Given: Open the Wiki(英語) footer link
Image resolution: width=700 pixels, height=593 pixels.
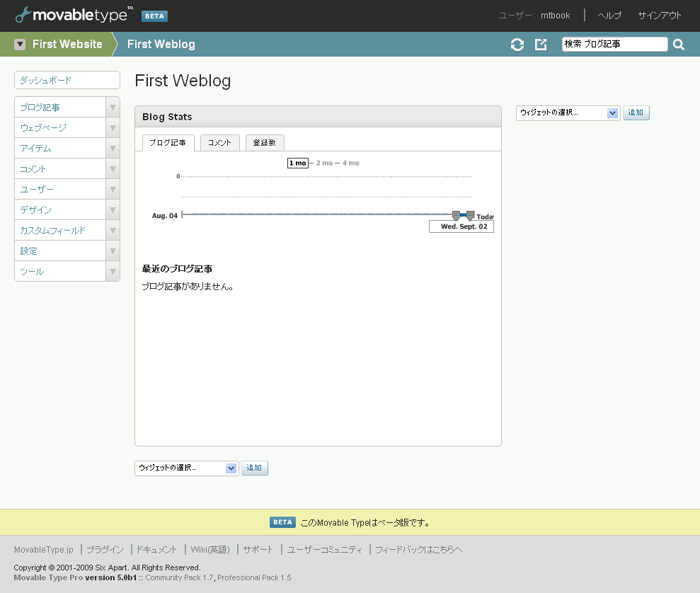Looking at the screenshot, I should click(210, 550).
